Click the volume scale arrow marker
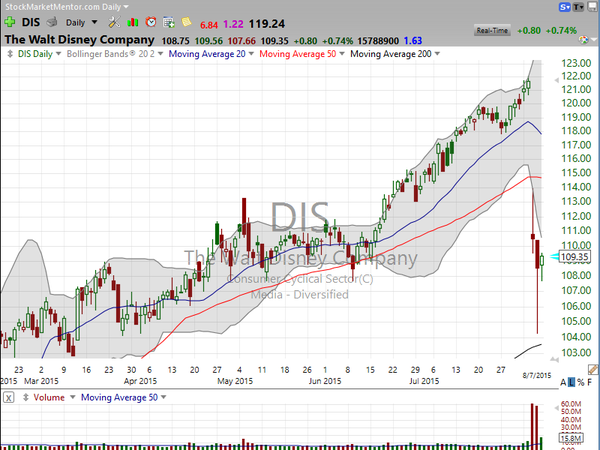 pos(557,408)
